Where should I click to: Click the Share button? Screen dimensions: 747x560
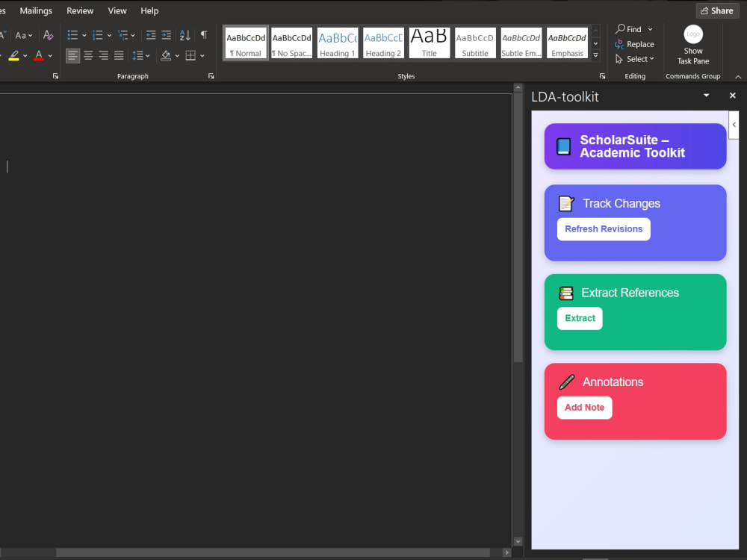coord(717,10)
